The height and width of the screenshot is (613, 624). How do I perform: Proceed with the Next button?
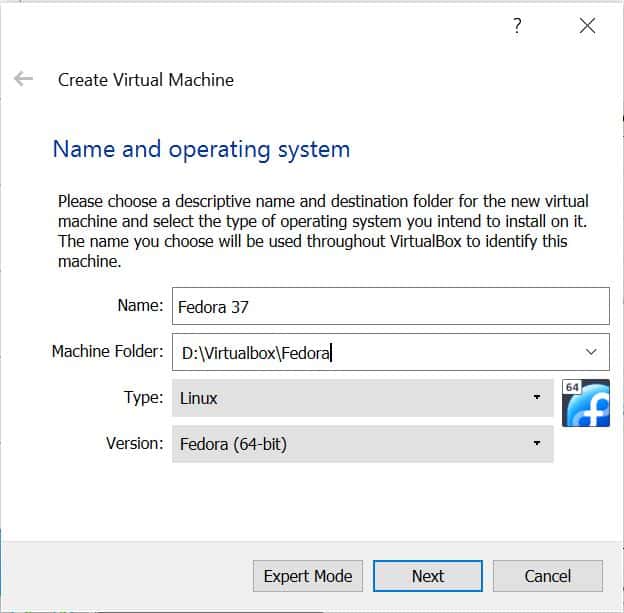coord(428,576)
